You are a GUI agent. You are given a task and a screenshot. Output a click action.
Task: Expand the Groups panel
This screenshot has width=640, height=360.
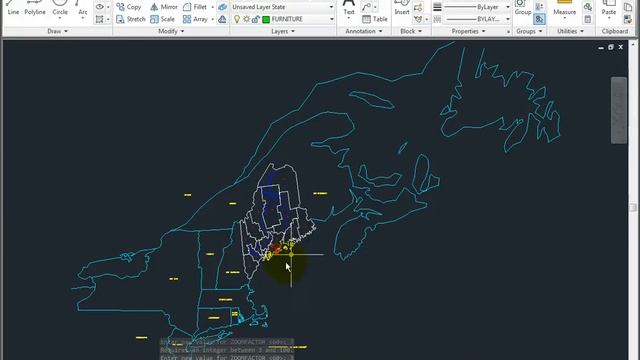pyautogui.click(x=529, y=31)
